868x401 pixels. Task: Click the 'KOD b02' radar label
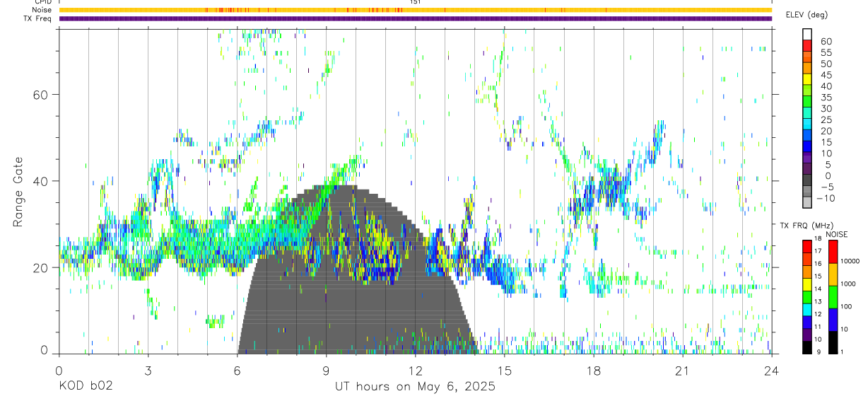tap(85, 387)
